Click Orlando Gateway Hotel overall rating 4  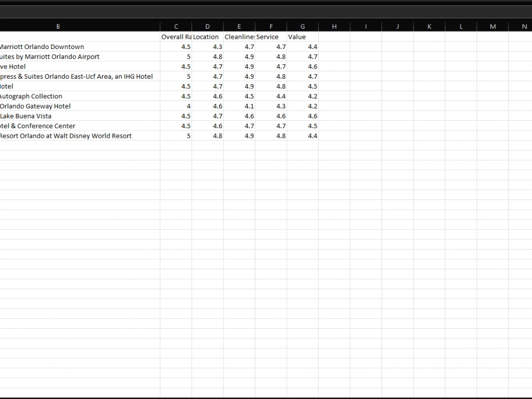[176, 106]
